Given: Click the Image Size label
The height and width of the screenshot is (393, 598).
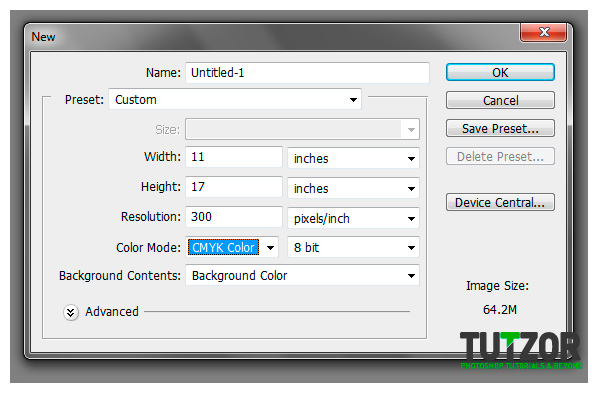Looking at the screenshot, I should pos(497,286).
